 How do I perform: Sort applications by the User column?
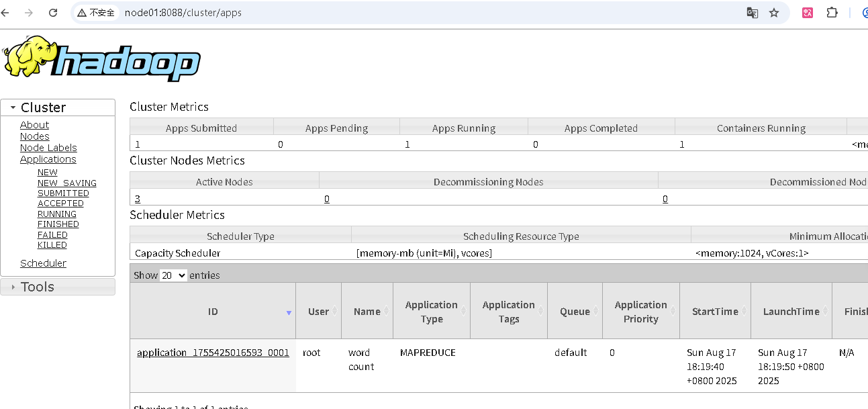[318, 312]
